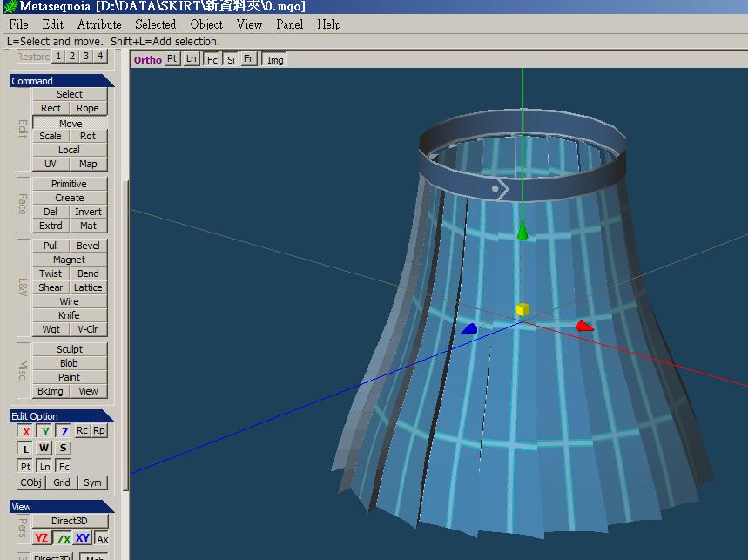Click the yellow center cube handle
Viewport: 748px width, 560px height.
tap(522, 309)
